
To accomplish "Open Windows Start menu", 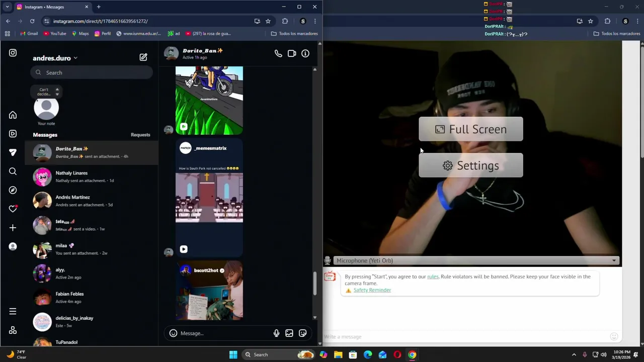I will [233, 354].
